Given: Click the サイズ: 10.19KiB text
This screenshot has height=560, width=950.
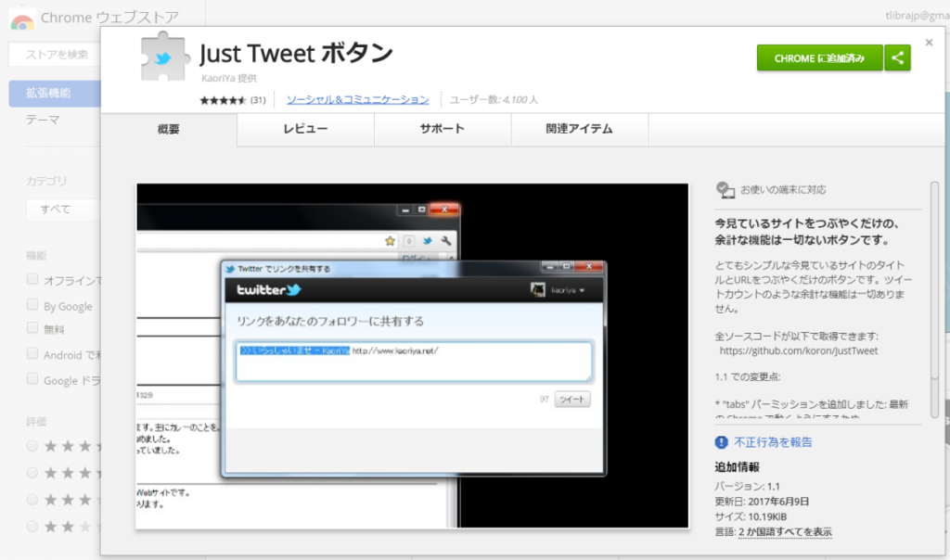Looking at the screenshot, I should tap(751, 516).
